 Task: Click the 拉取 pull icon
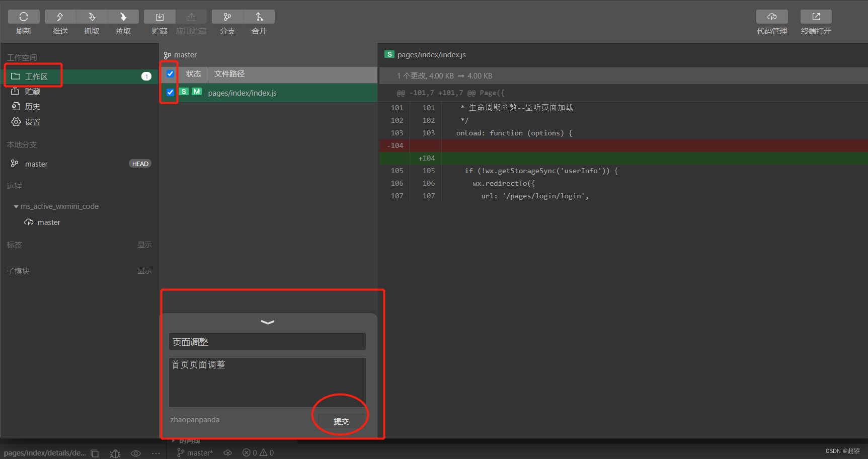tap(123, 17)
